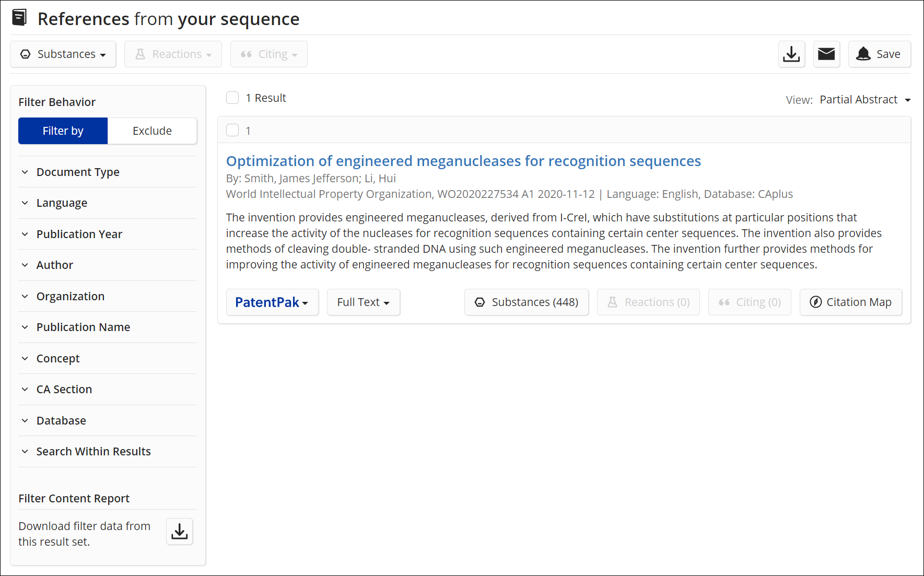This screenshot has height=576, width=924.
Task: Open the PatentPak dropdown
Action: 272,302
